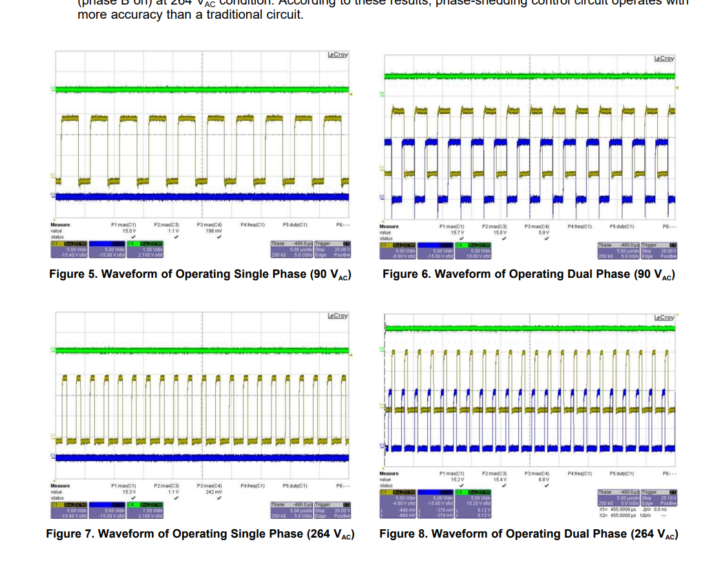Open Tbase timebase box in Figure 5
This screenshot has width=725, height=588.
click(292, 249)
